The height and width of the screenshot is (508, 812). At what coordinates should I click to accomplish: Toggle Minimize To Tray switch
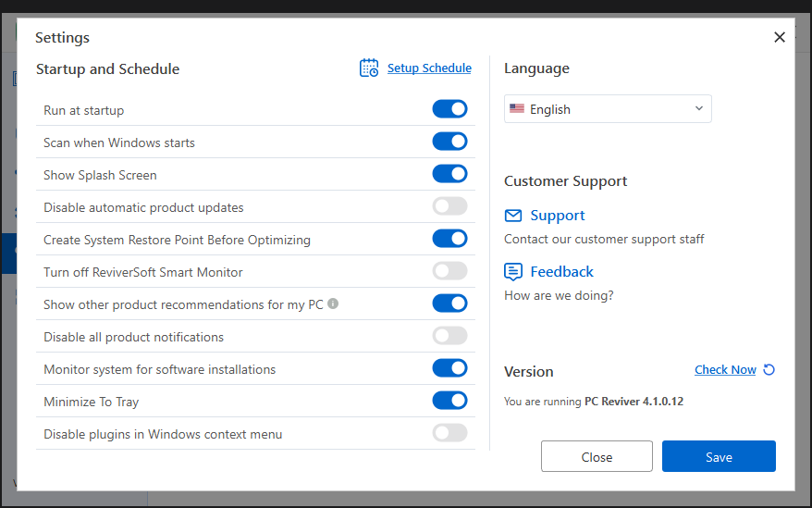click(449, 401)
